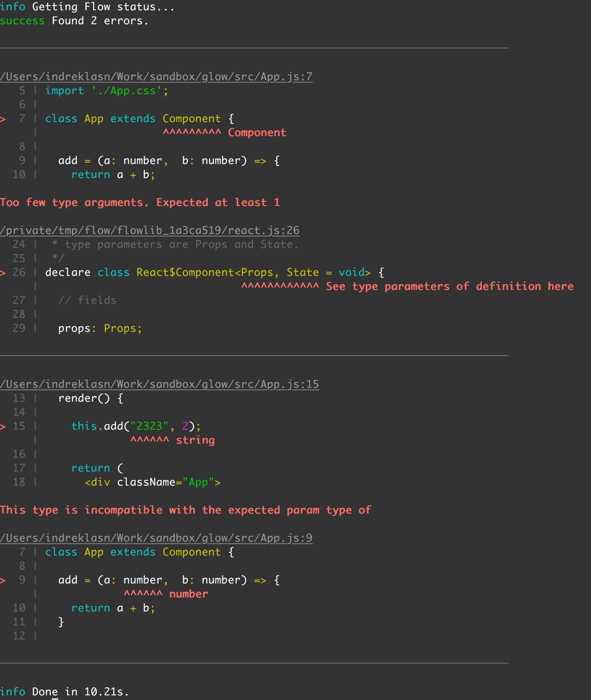Click the flagged 'class App extends Component' line 7
Viewport: 591px width, 700px height.
(x=139, y=118)
